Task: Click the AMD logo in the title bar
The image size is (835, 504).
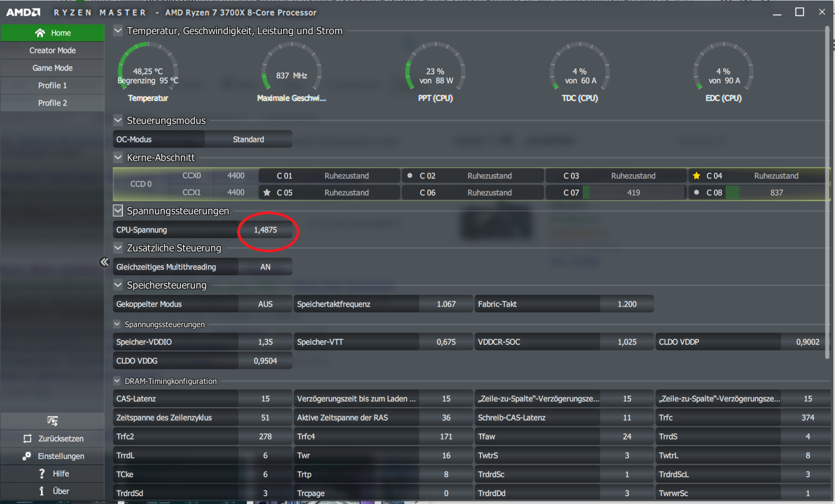Action: pyautogui.click(x=24, y=12)
